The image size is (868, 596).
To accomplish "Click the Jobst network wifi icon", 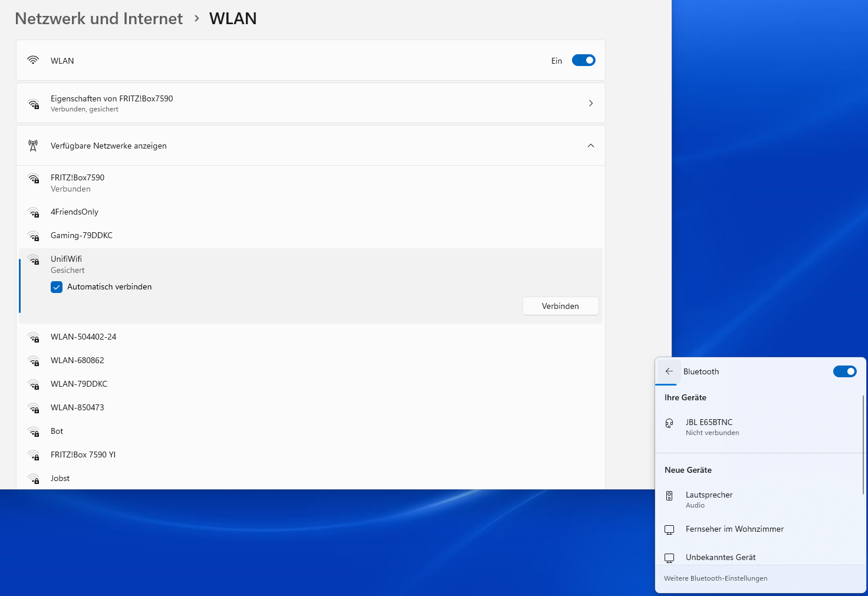I will pos(34,479).
